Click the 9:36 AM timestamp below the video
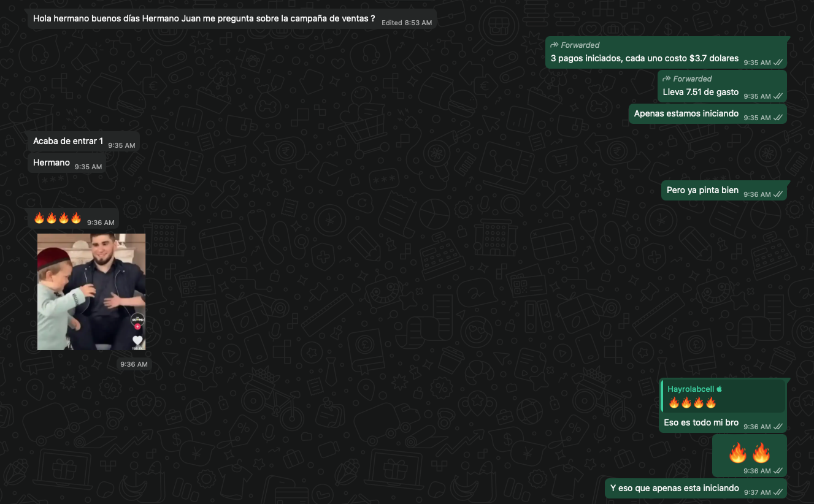Image resolution: width=814 pixels, height=504 pixels. tap(134, 364)
